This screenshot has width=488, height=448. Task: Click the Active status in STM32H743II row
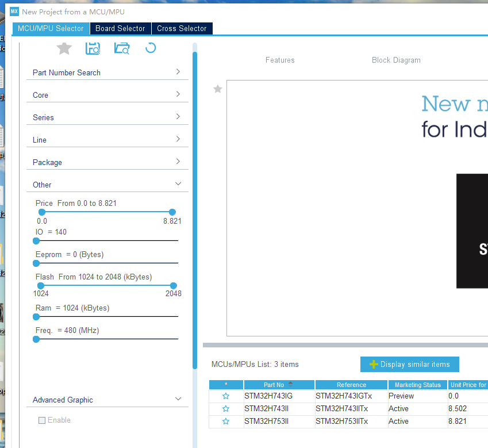click(418, 409)
